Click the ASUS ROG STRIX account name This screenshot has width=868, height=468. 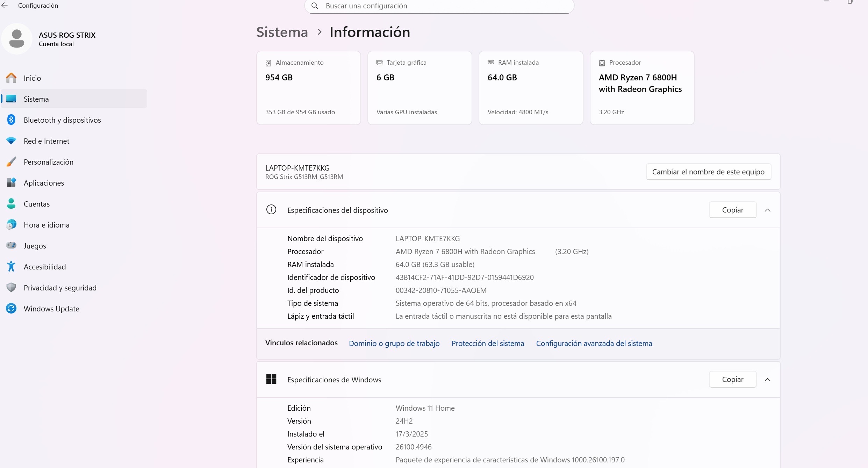point(67,35)
